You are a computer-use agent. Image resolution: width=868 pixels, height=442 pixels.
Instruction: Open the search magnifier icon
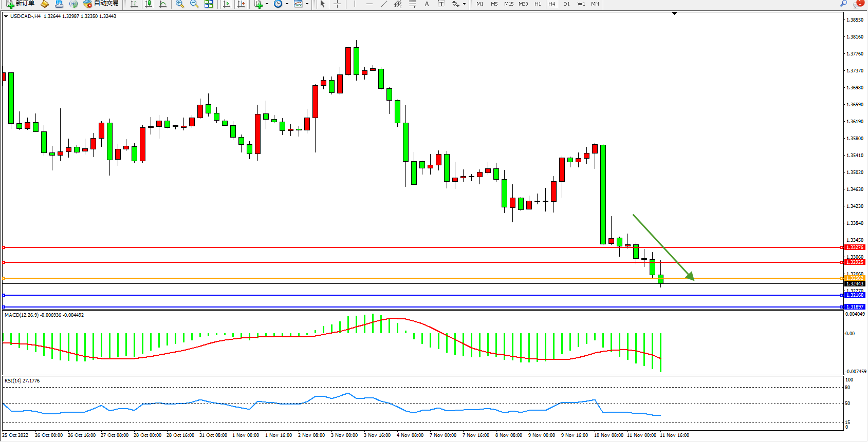point(843,4)
